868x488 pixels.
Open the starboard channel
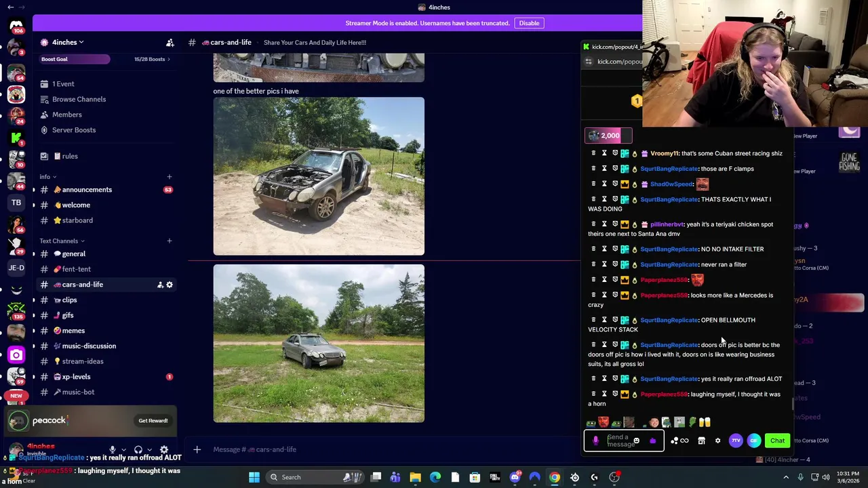pos(105,220)
